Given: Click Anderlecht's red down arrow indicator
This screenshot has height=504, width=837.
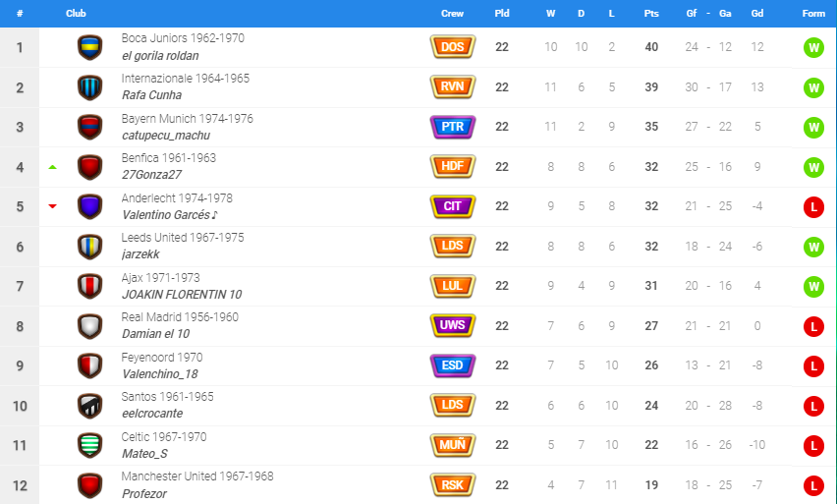Looking at the screenshot, I should tap(52, 206).
